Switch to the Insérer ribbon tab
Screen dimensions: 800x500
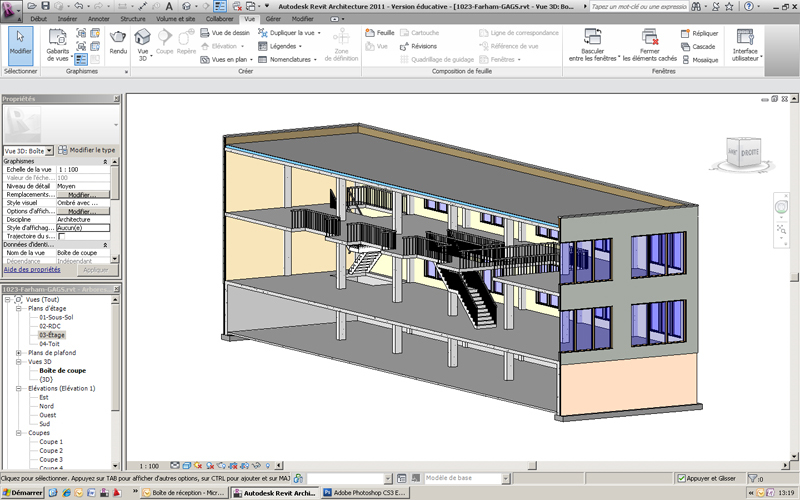67,19
